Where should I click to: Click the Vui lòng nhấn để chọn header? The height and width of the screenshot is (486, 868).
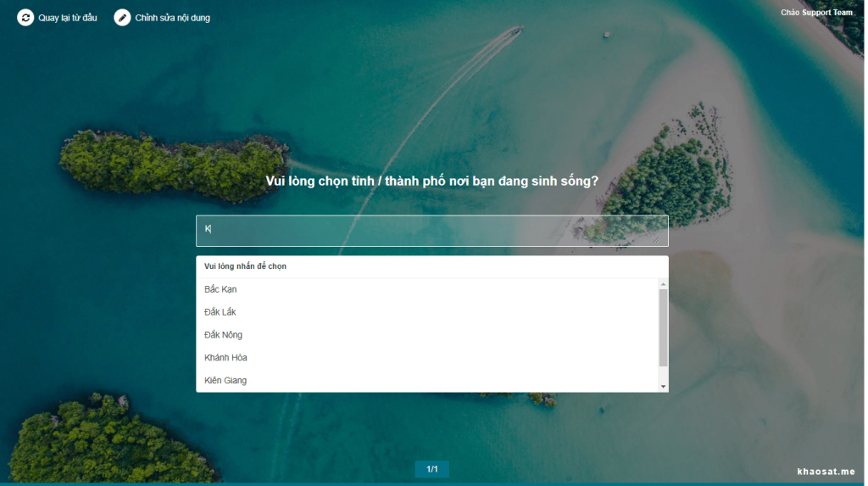pyautogui.click(x=245, y=266)
